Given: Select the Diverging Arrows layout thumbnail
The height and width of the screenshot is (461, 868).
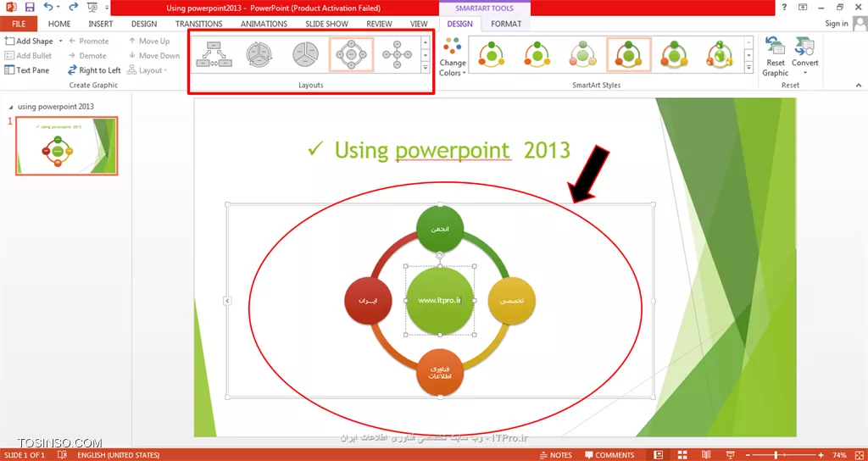Looking at the screenshot, I should click(x=214, y=55).
